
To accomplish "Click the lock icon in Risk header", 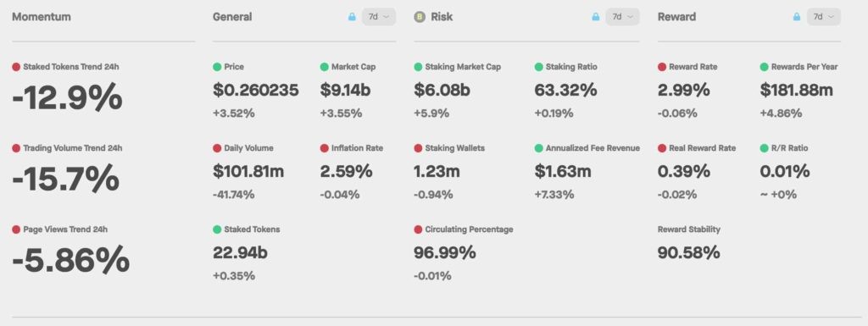I will [x=595, y=17].
